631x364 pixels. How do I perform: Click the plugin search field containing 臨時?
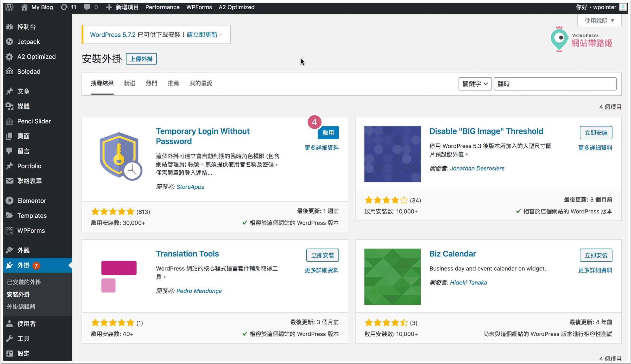click(555, 84)
